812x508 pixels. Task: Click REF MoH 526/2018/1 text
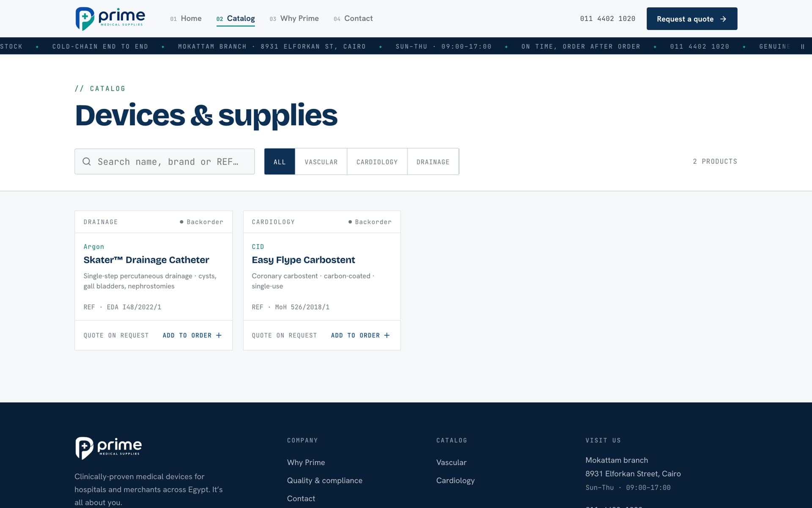(x=291, y=307)
